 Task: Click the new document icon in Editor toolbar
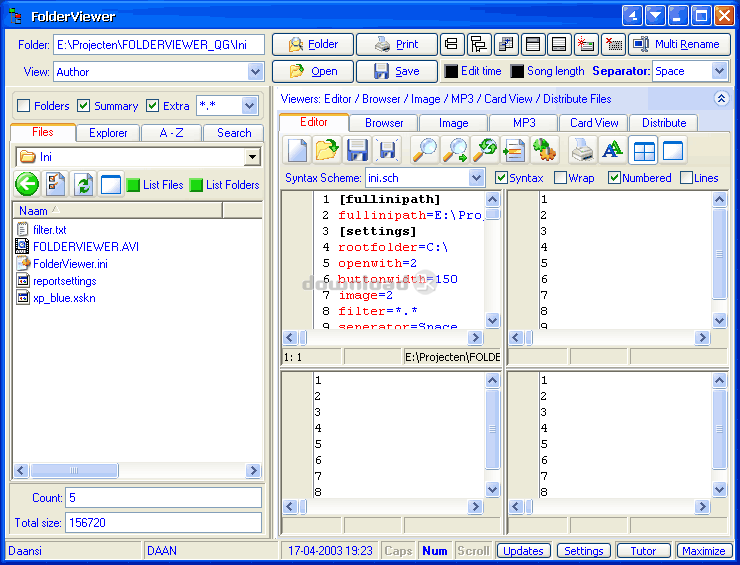[x=297, y=150]
